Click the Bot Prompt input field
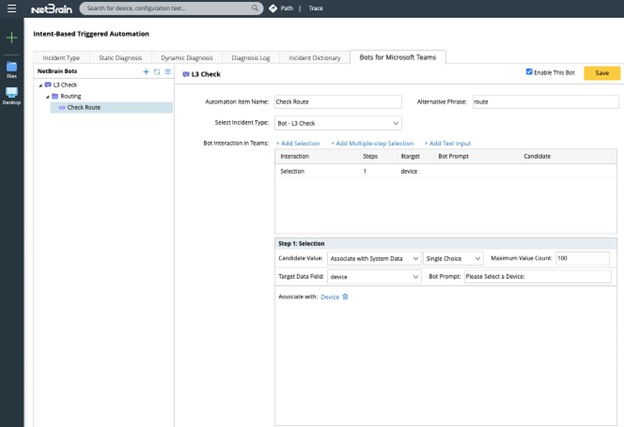This screenshot has width=624, height=427. tap(538, 277)
